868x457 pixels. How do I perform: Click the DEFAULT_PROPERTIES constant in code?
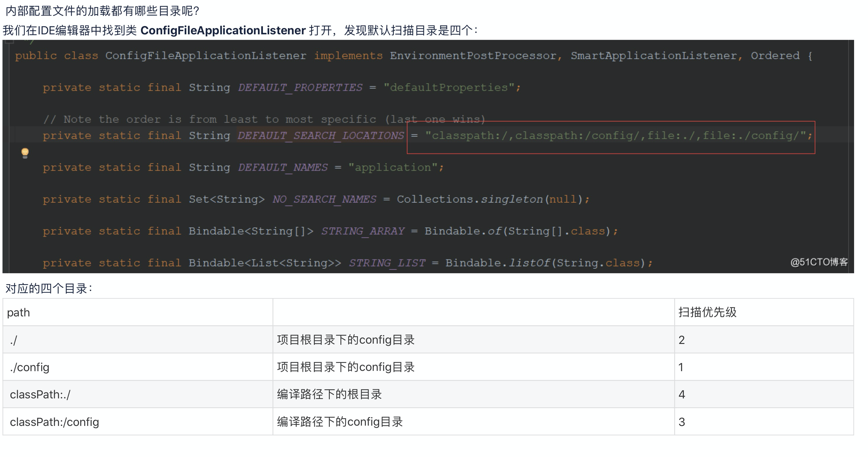coord(300,88)
